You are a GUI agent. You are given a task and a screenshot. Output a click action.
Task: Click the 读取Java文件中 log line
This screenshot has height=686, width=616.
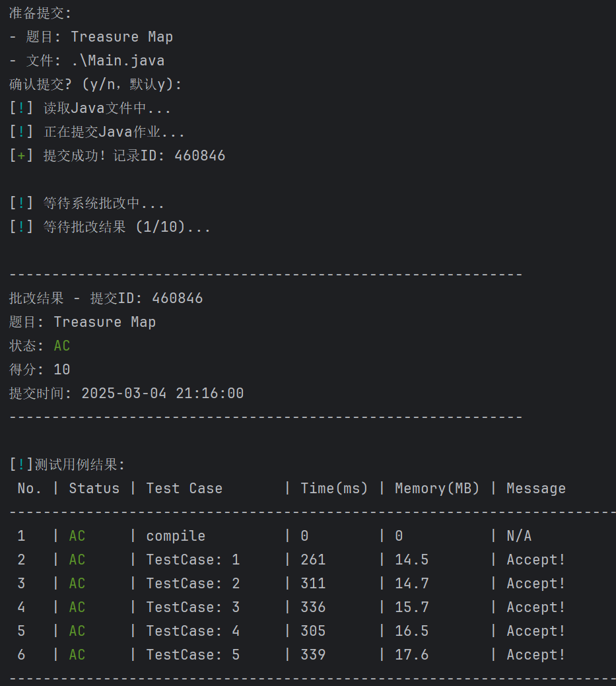(x=107, y=108)
